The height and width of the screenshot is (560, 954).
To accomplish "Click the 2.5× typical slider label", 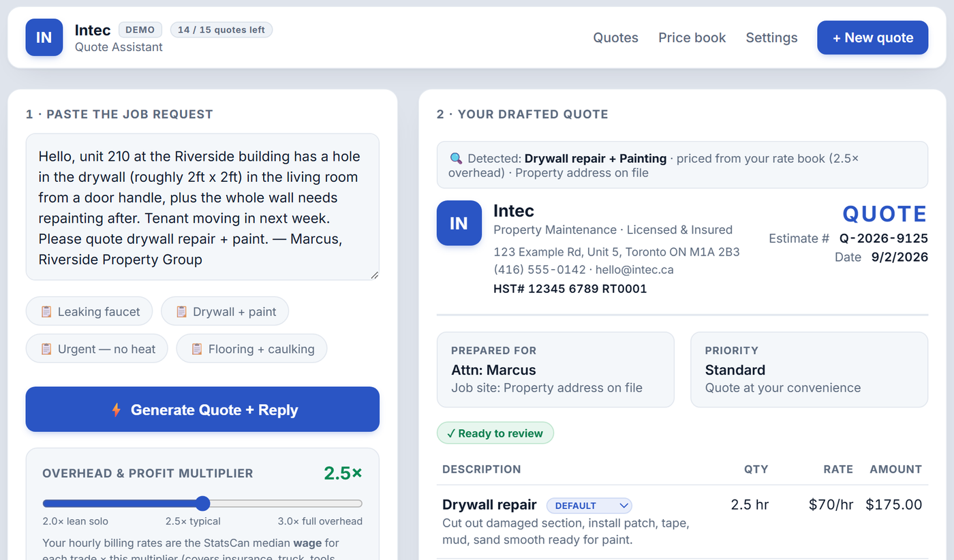I will 193,521.
